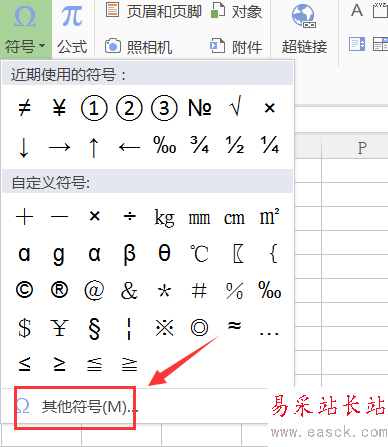Insert × from the custom symbols
388x447 pixels.
point(95,216)
